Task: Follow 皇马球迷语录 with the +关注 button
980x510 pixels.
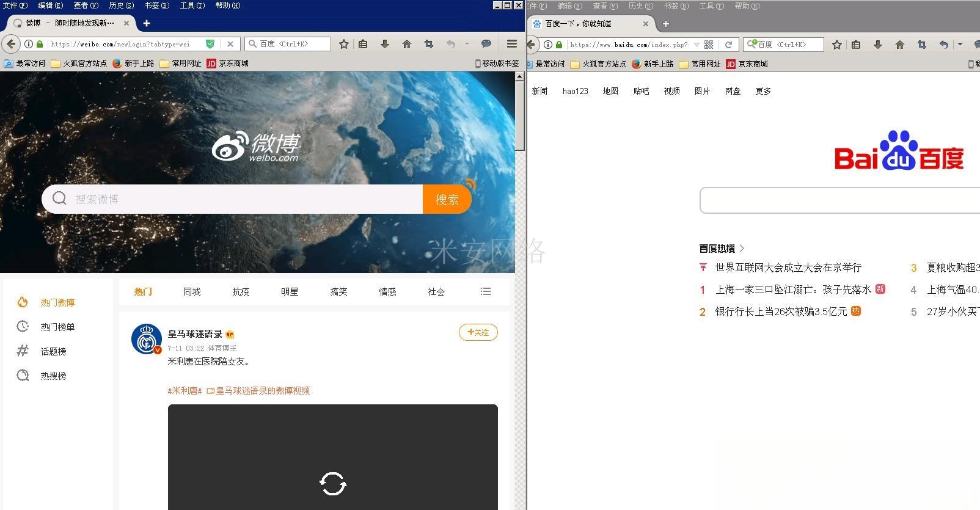Action: click(x=478, y=332)
